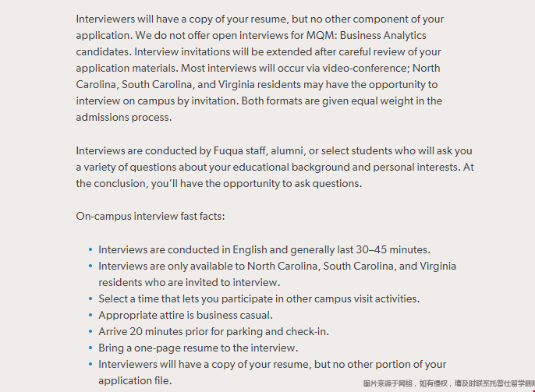Viewport: 535px width, 392px height.
Task: Click the Chinese watermark text at the bottom right
Action: pyautogui.click(x=447, y=383)
